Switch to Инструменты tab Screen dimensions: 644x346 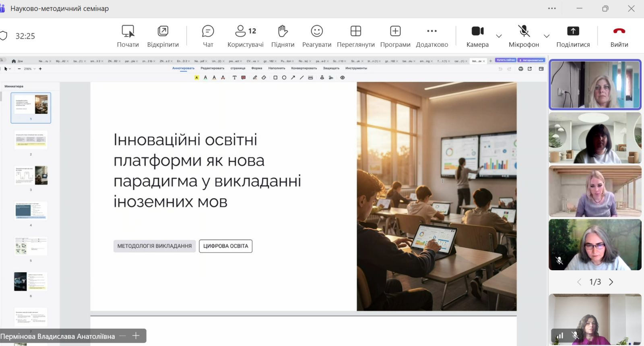(356, 68)
